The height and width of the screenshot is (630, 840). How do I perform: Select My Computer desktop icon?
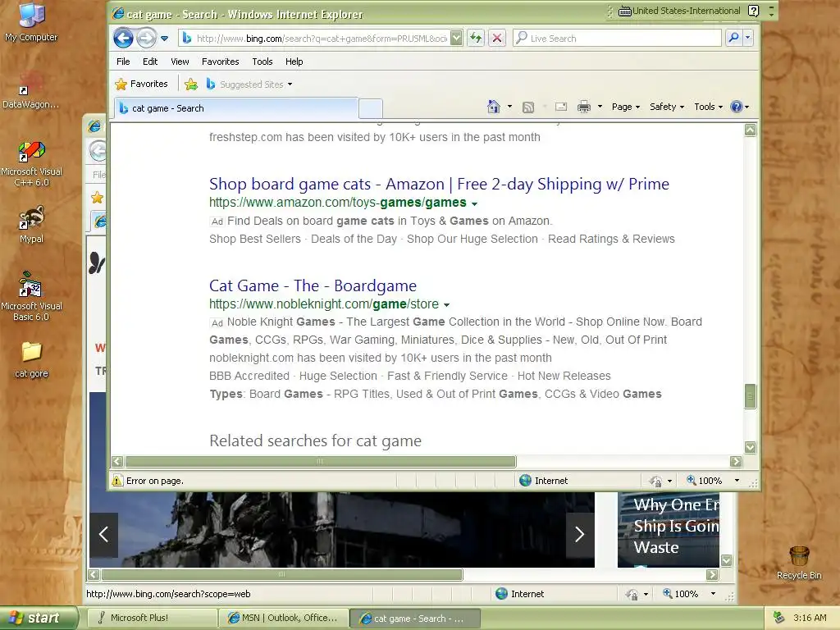click(31, 22)
